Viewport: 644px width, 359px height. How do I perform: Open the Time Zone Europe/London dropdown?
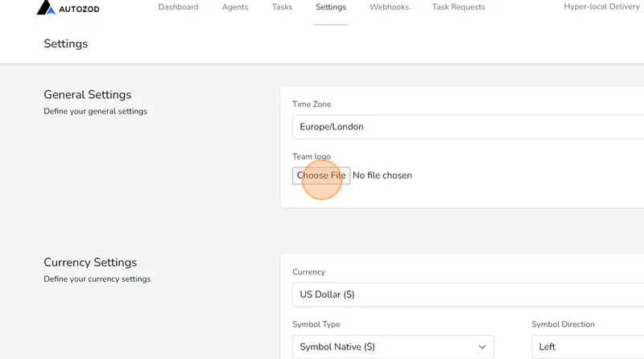click(467, 127)
